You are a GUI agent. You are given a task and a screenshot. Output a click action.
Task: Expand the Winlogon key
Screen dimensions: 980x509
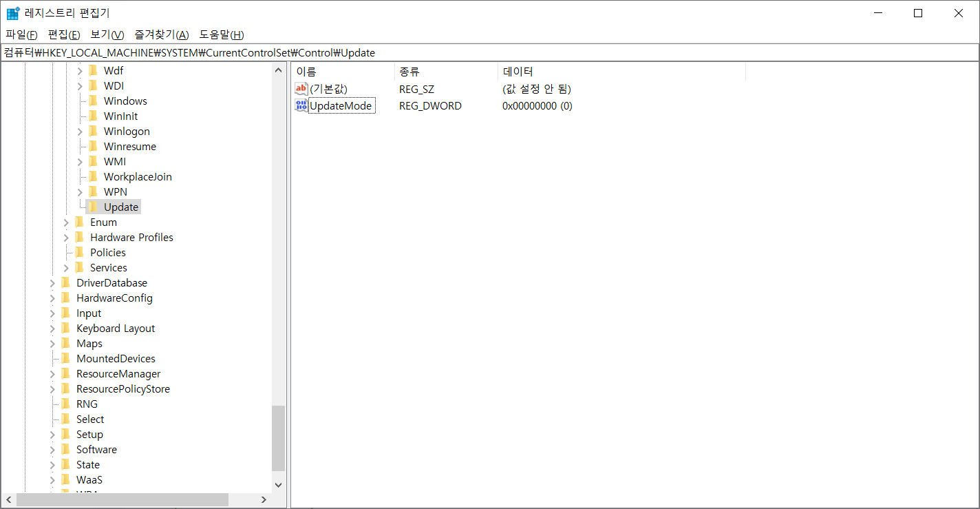(80, 132)
